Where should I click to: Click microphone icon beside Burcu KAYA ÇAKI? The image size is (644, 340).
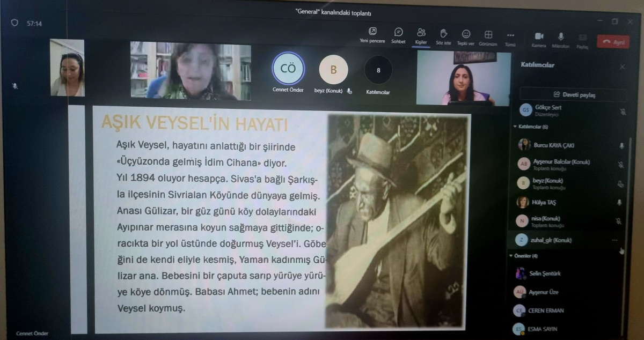click(x=621, y=145)
